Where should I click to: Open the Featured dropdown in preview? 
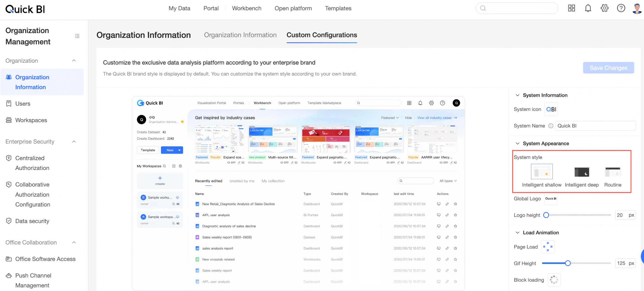pyautogui.click(x=390, y=118)
